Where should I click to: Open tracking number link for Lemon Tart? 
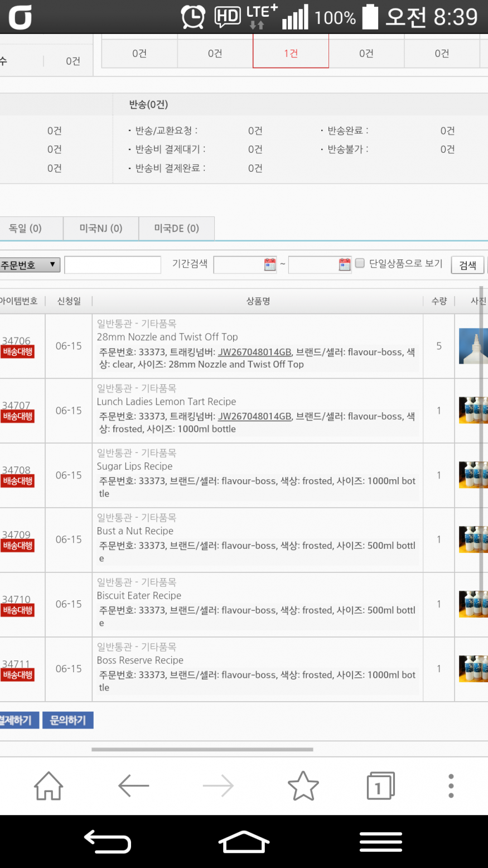254,417
